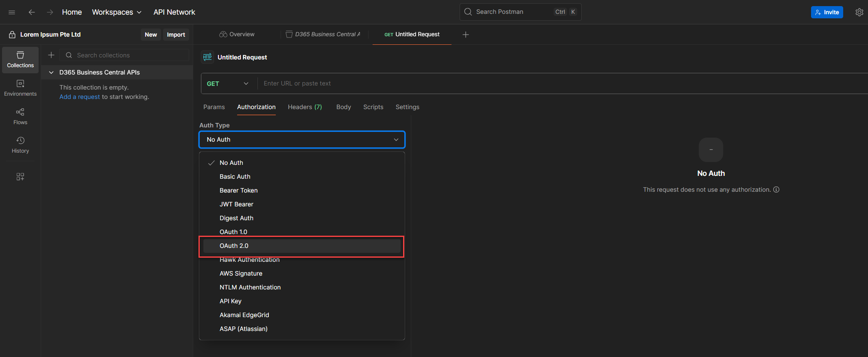Click the Search Postman field

(520, 12)
